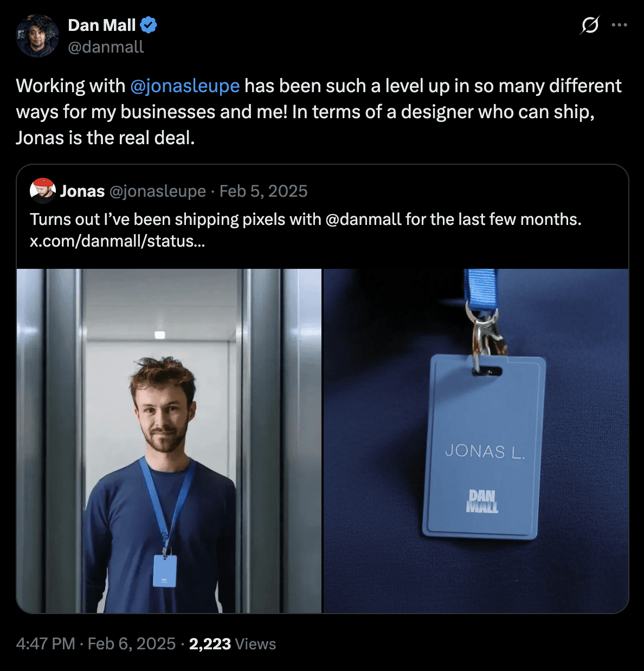Screen dimensions: 644x671
Task: Click the blue verified badge
Action: 149,25
